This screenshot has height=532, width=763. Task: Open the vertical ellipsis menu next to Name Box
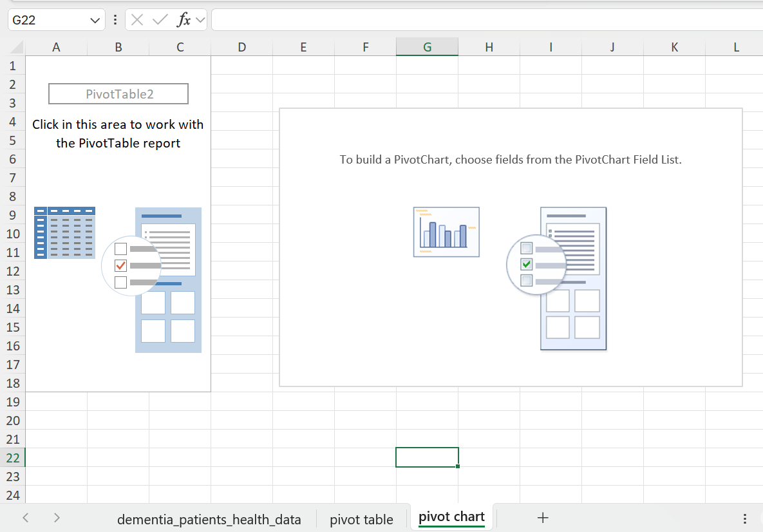[115, 19]
